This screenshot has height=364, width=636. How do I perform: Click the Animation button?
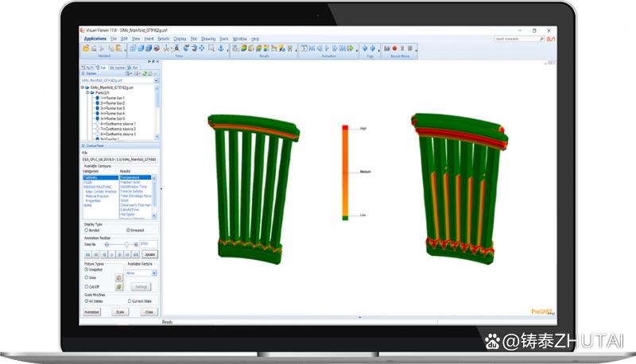tap(91, 312)
